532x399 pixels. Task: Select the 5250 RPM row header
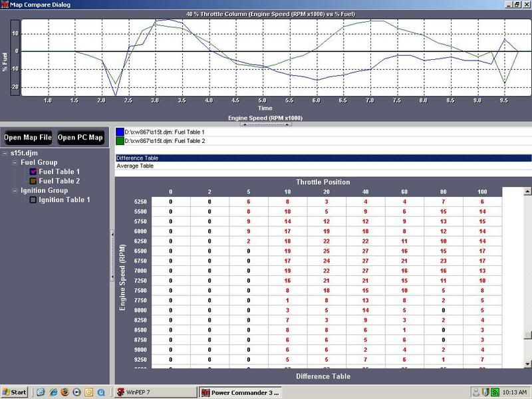tap(140, 201)
